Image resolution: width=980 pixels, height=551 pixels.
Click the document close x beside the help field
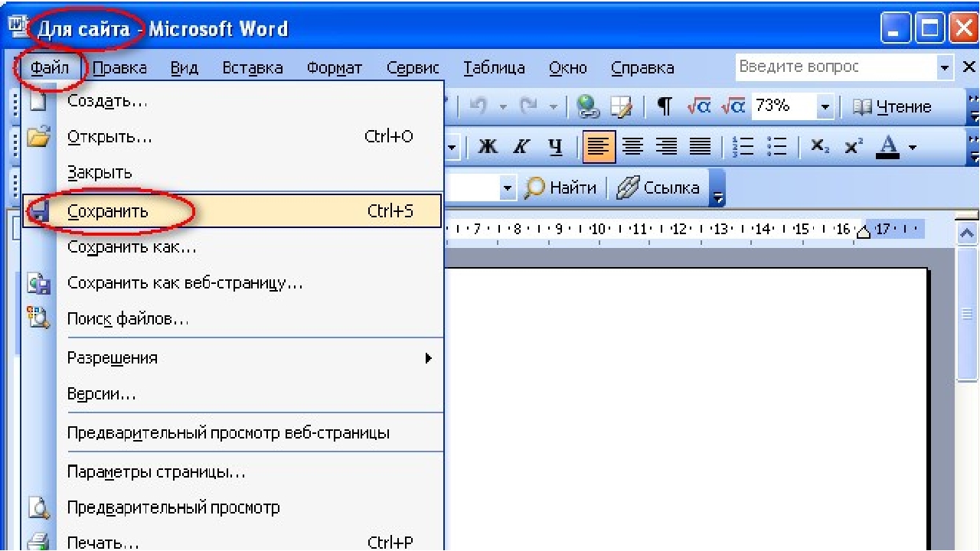click(x=969, y=67)
